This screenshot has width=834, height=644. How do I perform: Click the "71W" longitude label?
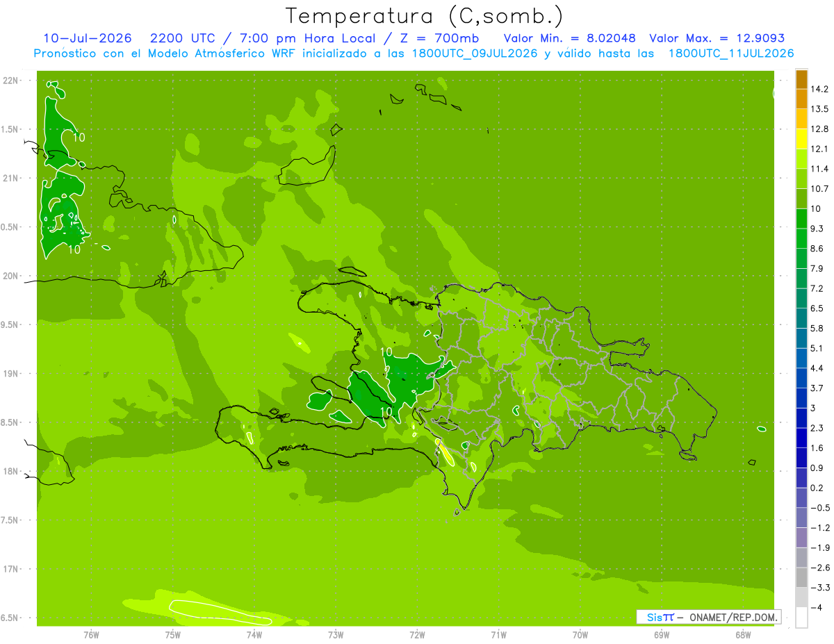tap(498, 635)
